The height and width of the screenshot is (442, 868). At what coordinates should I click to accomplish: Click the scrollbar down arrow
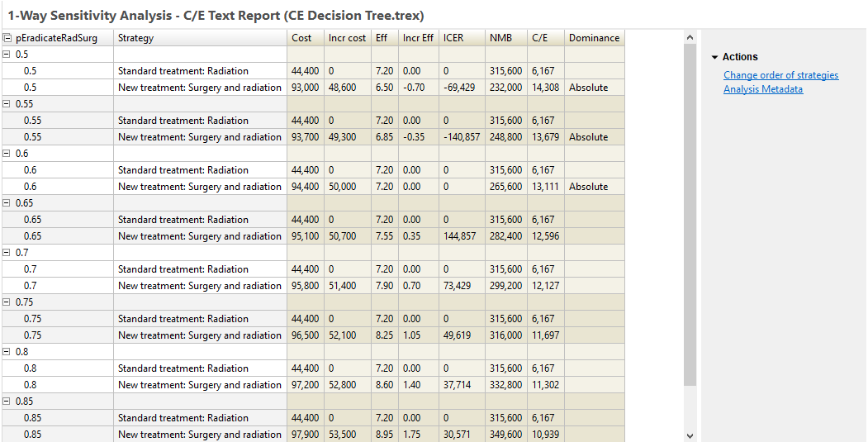click(x=690, y=435)
